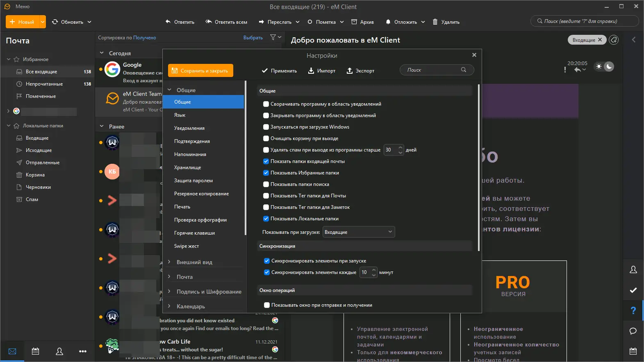Click the Refresh sync icon

point(55,22)
